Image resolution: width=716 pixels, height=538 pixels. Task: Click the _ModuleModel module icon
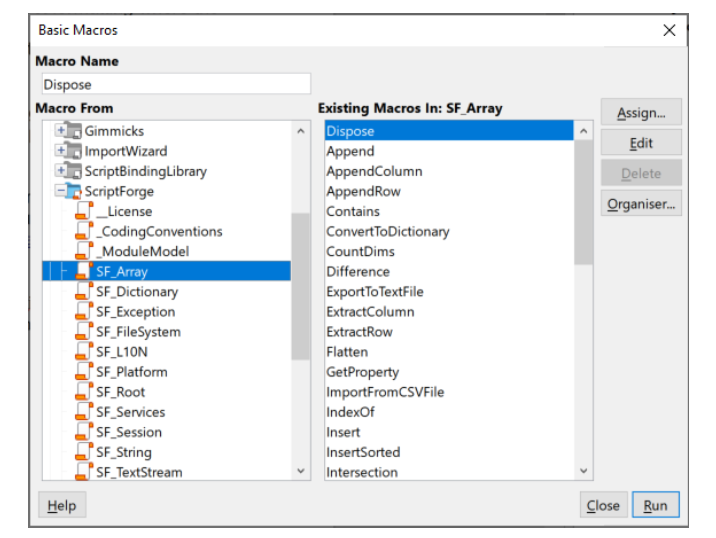click(84, 251)
